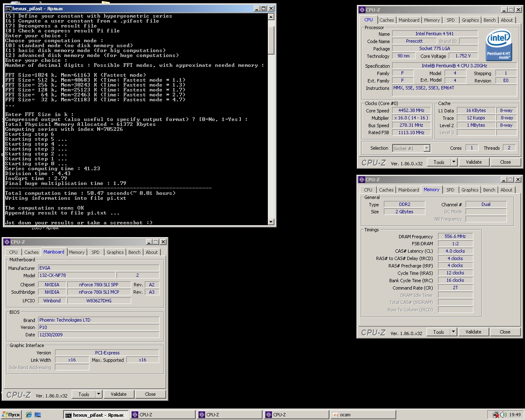Screen dimensions: 525x420
Task: Open the ocam taskbar button
Action: click(x=363, y=415)
